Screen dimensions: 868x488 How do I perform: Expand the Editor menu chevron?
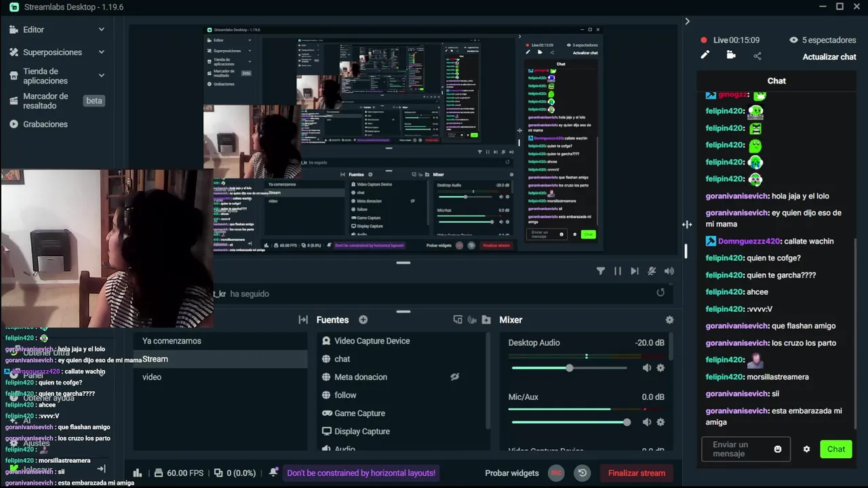(101, 30)
